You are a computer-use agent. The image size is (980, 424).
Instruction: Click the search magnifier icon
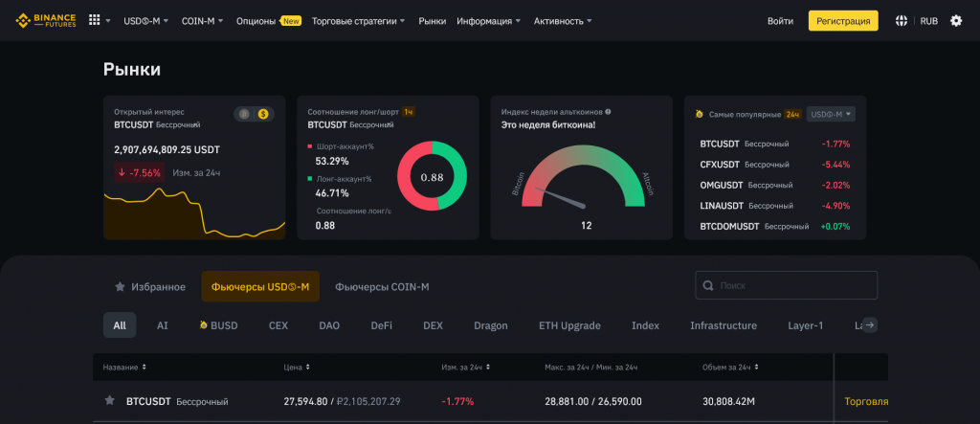click(x=708, y=285)
